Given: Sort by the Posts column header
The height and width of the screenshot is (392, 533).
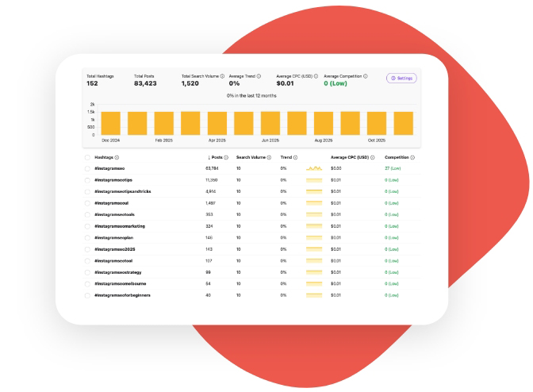Looking at the screenshot, I should (x=215, y=157).
